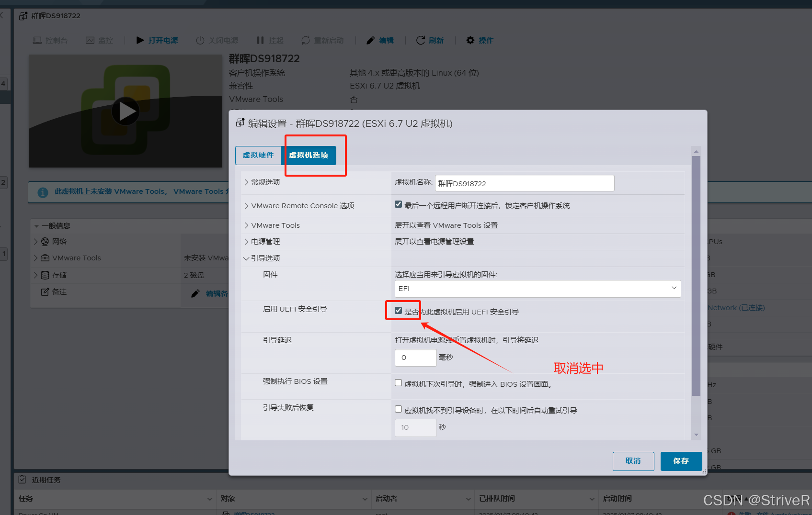Image resolution: width=812 pixels, height=515 pixels.
Task: Open the 操作 actions gear menu
Action: [480, 41]
